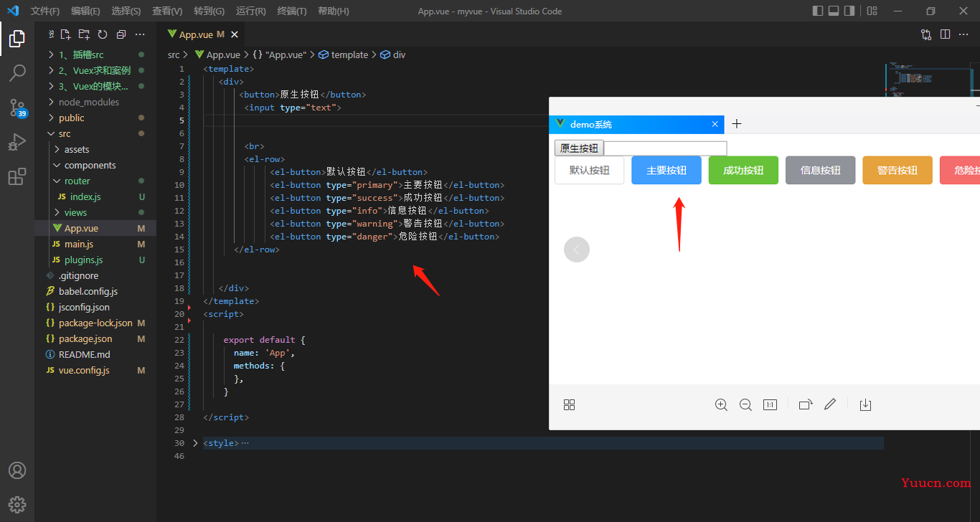Screen dimensions: 980x522
Task: Unfold the collapsed style block
Action: pos(195,443)
